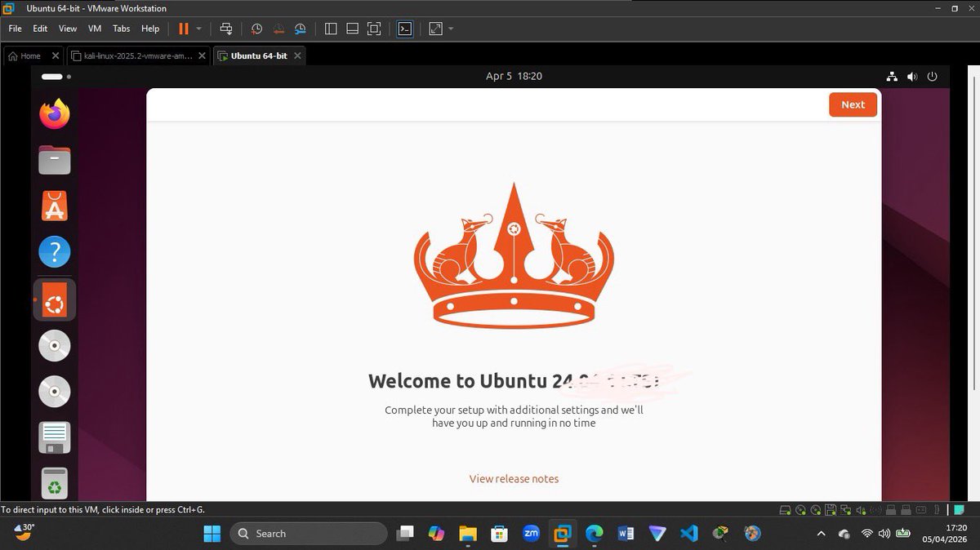980x550 pixels.
Task: Toggle the thumbnail bar view icon
Action: tap(353, 29)
